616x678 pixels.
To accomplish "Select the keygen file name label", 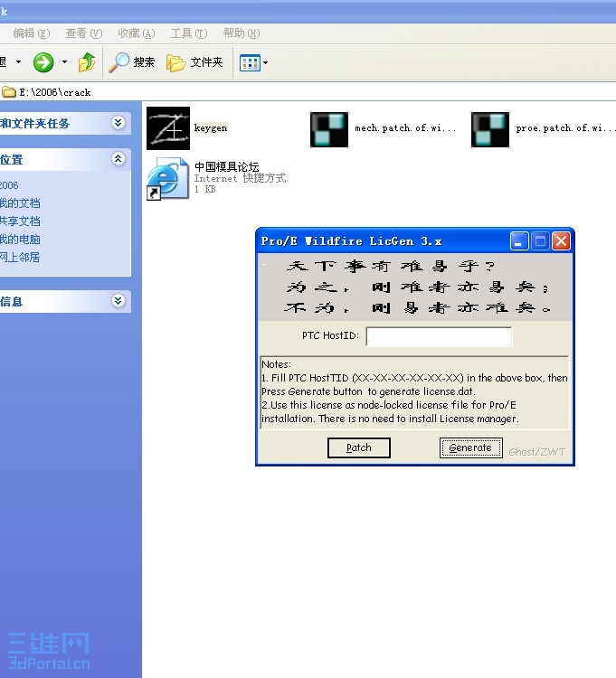I will 211,128.
